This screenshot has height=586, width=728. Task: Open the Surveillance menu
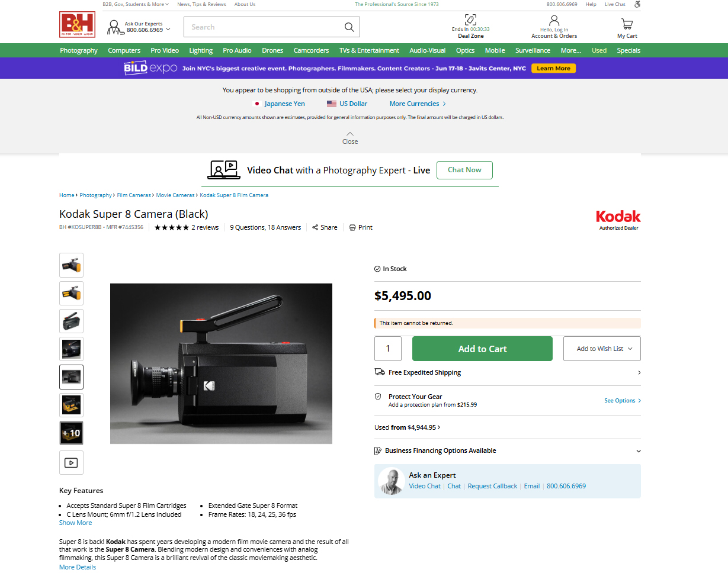pyautogui.click(x=533, y=50)
